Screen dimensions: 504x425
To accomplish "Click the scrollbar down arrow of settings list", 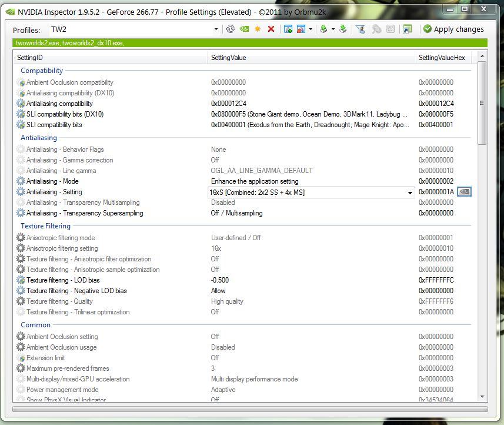I will tap(482, 397).
